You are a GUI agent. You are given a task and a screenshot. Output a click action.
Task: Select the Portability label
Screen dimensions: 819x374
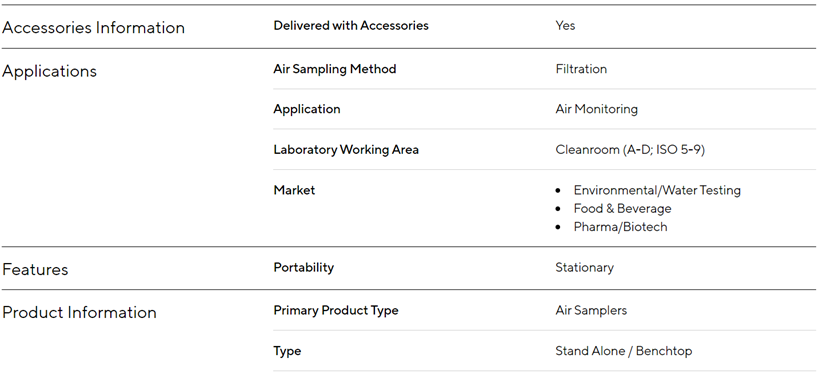pos(304,267)
